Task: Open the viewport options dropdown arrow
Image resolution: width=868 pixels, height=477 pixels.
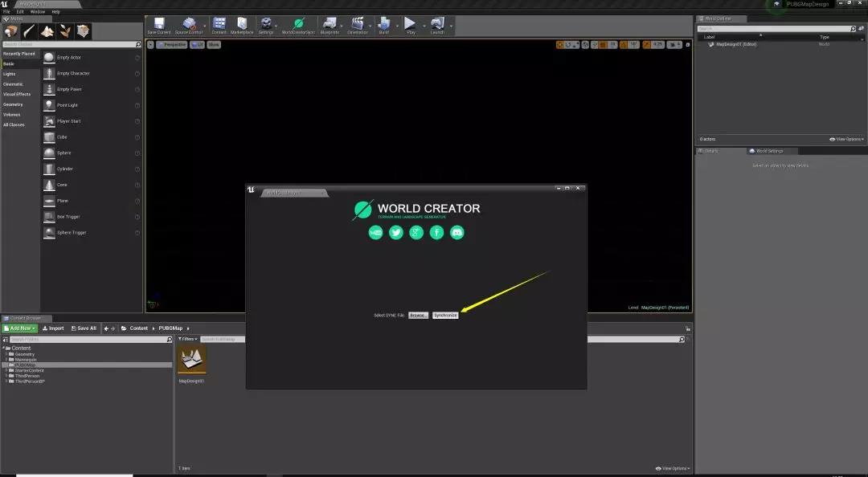Action: click(150, 45)
